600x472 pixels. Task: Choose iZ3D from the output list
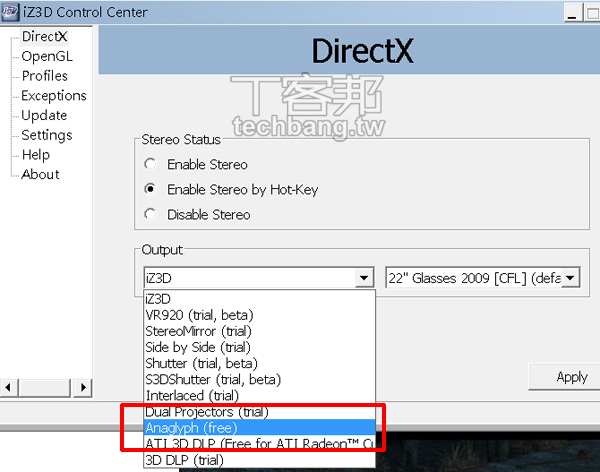click(259, 299)
